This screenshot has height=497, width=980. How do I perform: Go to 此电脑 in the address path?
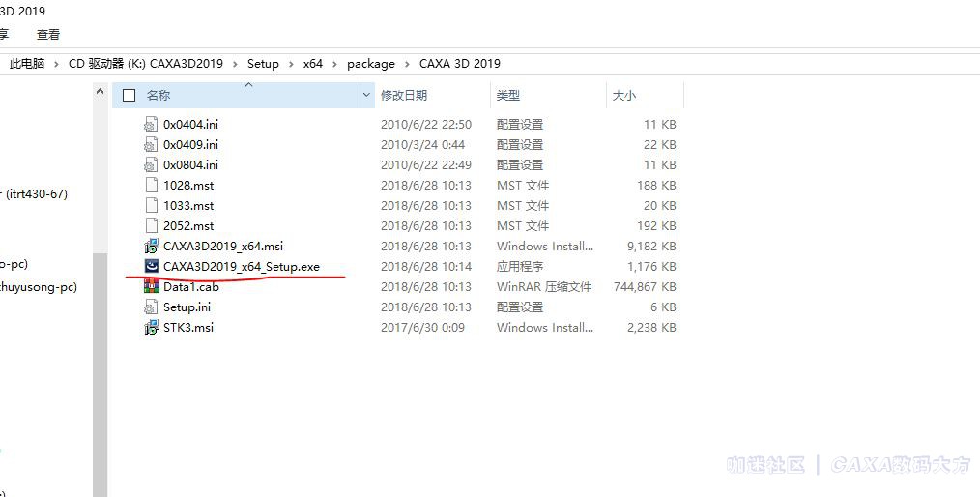(x=27, y=64)
